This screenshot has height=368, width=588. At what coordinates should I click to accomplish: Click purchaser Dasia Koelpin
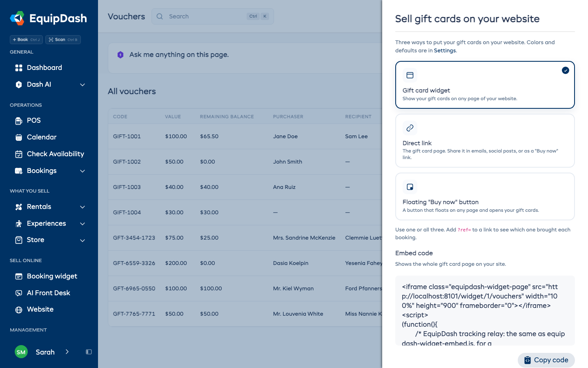click(291, 263)
